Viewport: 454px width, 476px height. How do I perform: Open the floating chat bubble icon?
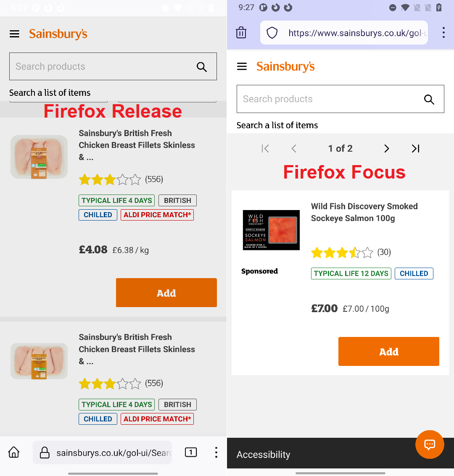tap(430, 444)
